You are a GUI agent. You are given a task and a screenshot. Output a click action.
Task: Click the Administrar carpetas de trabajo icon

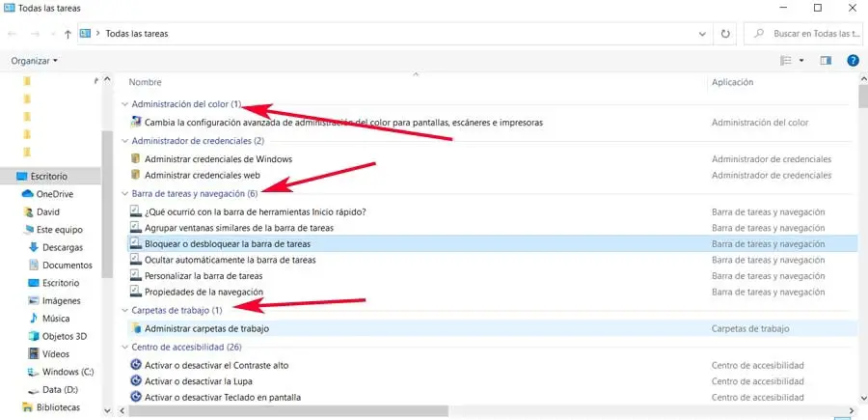[x=136, y=328]
